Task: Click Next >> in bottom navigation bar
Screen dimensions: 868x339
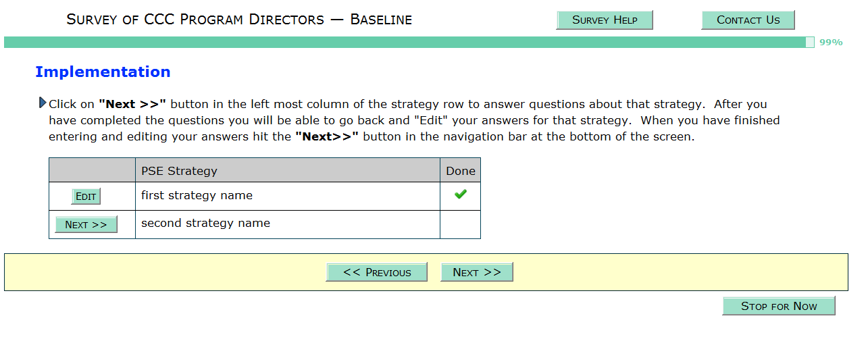Action: point(476,272)
